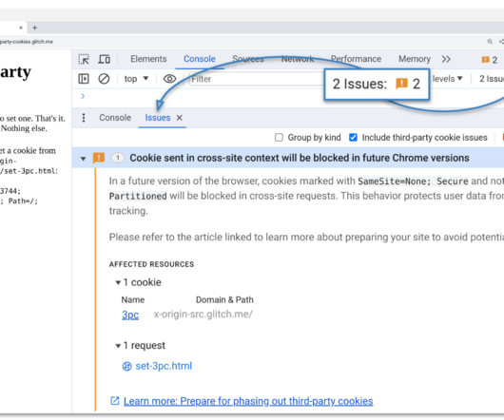Image resolution: width=504 pixels, height=420 pixels.
Task: Clear console with the ban icon
Action: 104,79
